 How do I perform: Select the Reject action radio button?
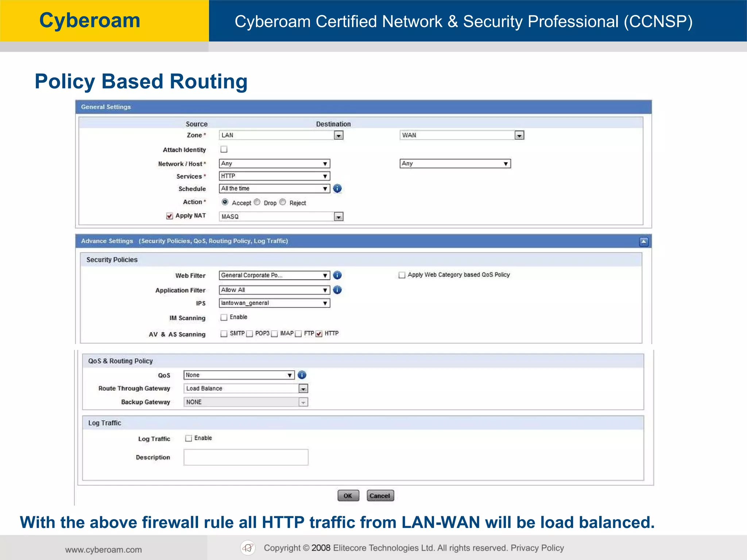[283, 202]
